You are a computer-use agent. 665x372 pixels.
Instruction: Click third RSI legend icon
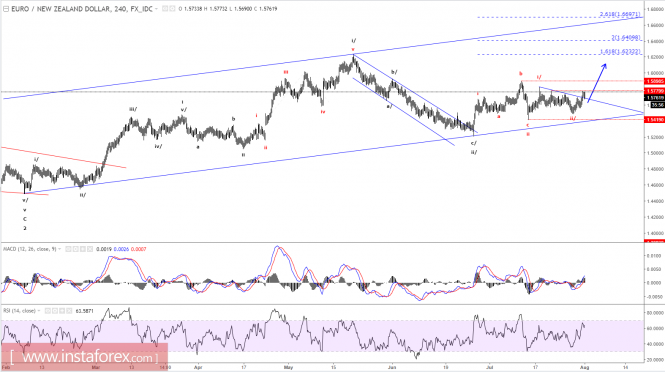62,310
